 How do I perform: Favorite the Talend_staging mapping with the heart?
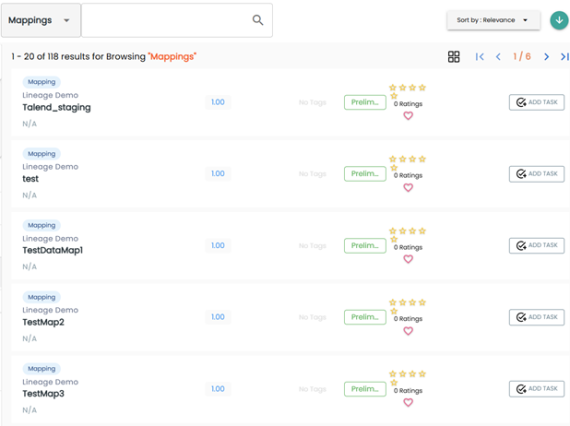click(x=408, y=116)
